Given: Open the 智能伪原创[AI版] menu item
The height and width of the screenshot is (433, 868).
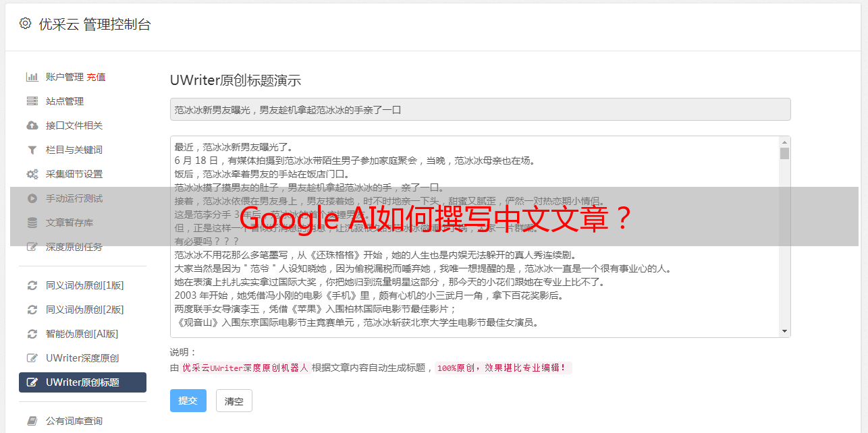Looking at the screenshot, I should pos(82,334).
